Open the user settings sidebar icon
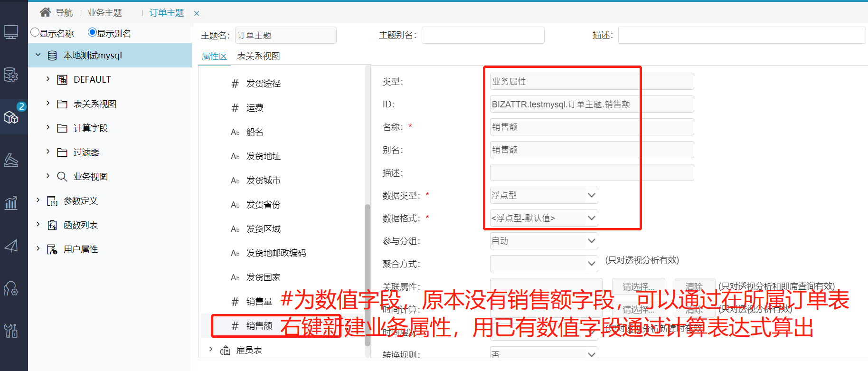Image resolution: width=868 pixels, height=371 pixels. [x=11, y=288]
